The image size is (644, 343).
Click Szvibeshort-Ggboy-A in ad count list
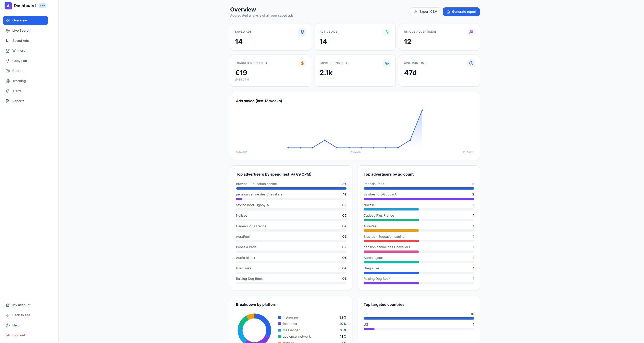380,194
